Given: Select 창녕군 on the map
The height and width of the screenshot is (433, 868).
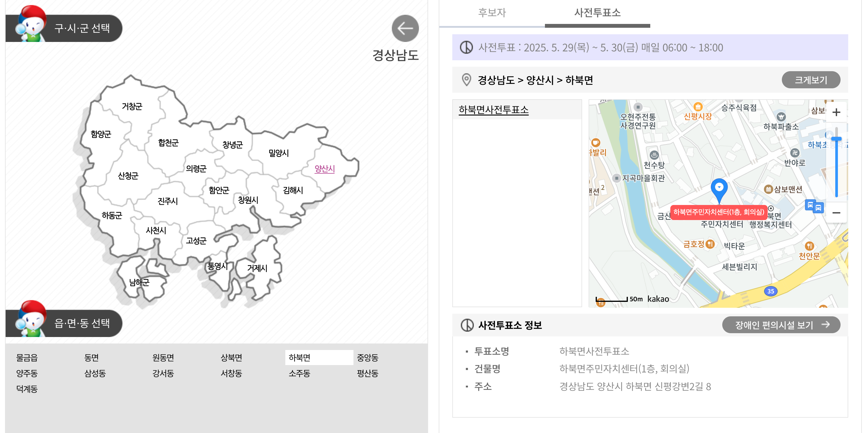Looking at the screenshot, I should (232, 145).
